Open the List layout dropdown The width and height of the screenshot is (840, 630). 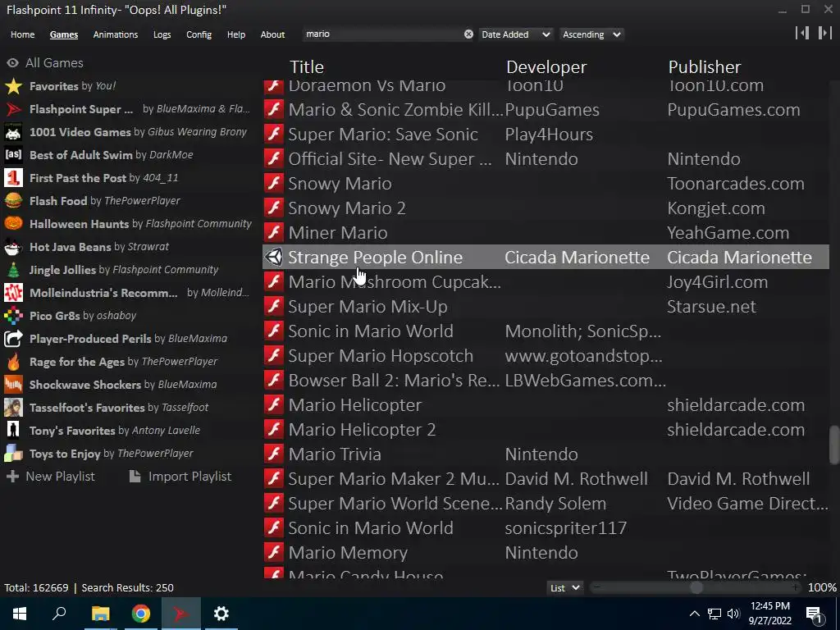564,587
